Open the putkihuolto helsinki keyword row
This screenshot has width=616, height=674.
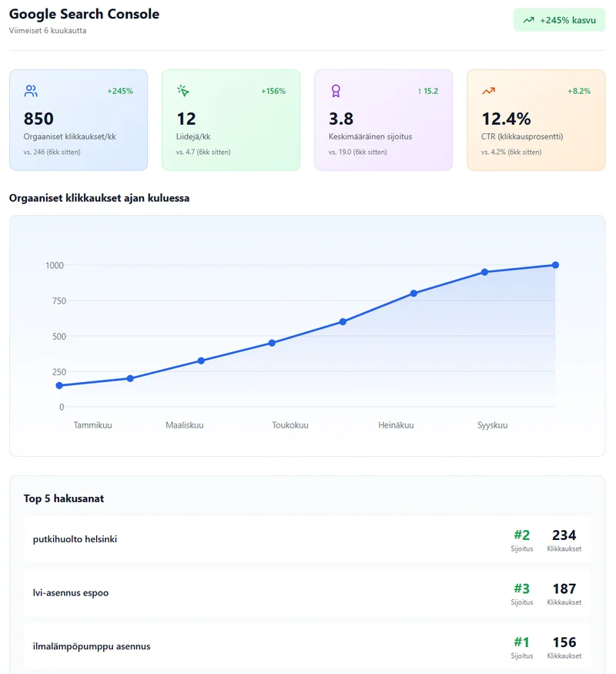point(307,539)
